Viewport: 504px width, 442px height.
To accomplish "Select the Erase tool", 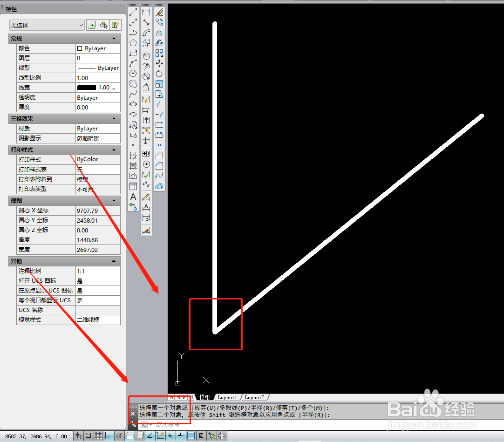I will (x=159, y=12).
